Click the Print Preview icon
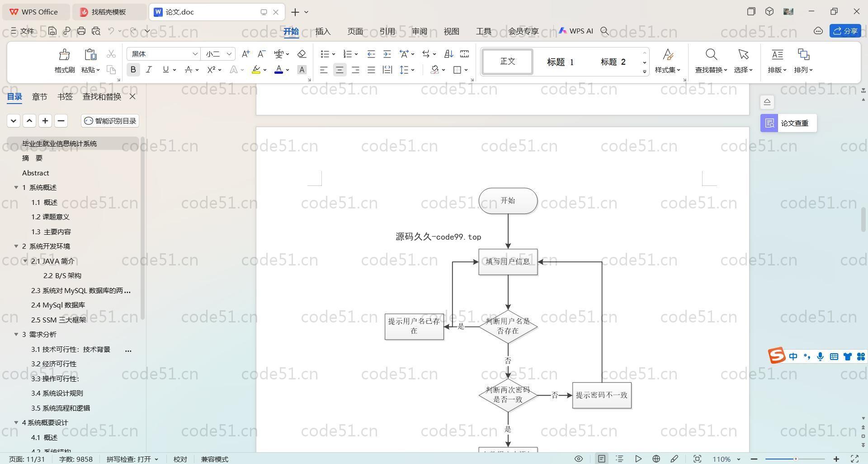The height and width of the screenshot is (464, 868). pos(96,31)
